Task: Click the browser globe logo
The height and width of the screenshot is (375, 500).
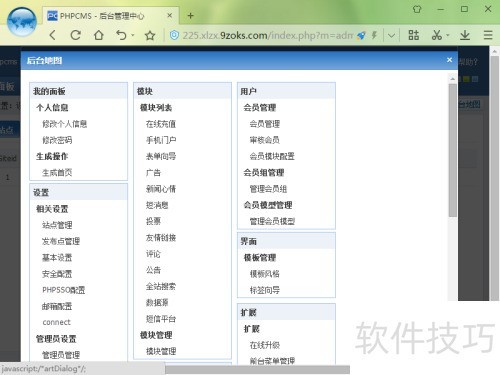Action: [x=22, y=22]
